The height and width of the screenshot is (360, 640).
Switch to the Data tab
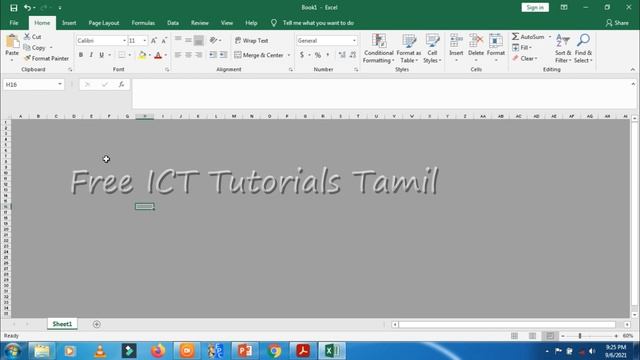pyautogui.click(x=173, y=23)
